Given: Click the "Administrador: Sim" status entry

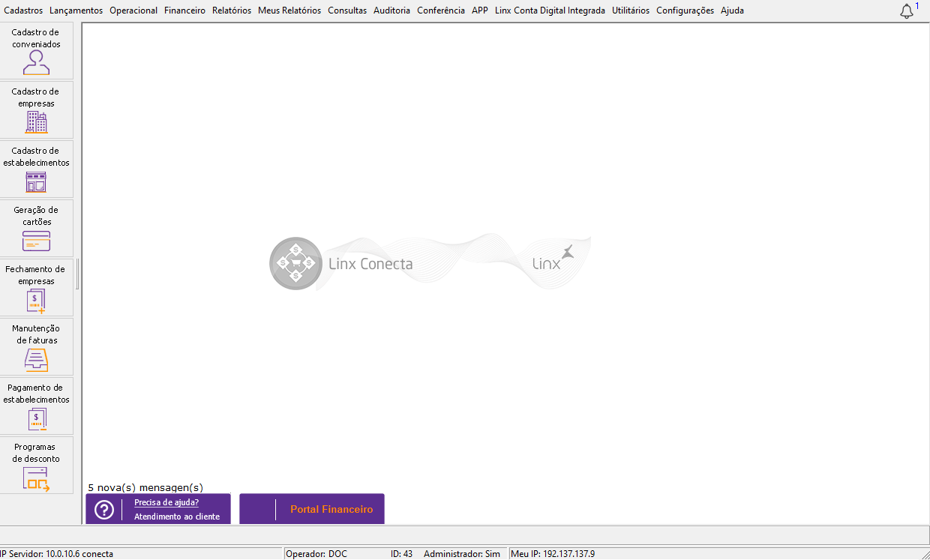Looking at the screenshot, I should tap(462, 554).
